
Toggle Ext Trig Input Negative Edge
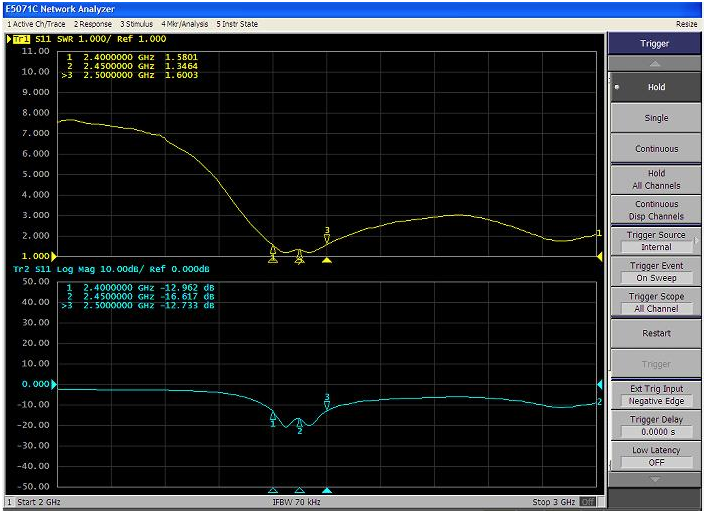pos(656,395)
